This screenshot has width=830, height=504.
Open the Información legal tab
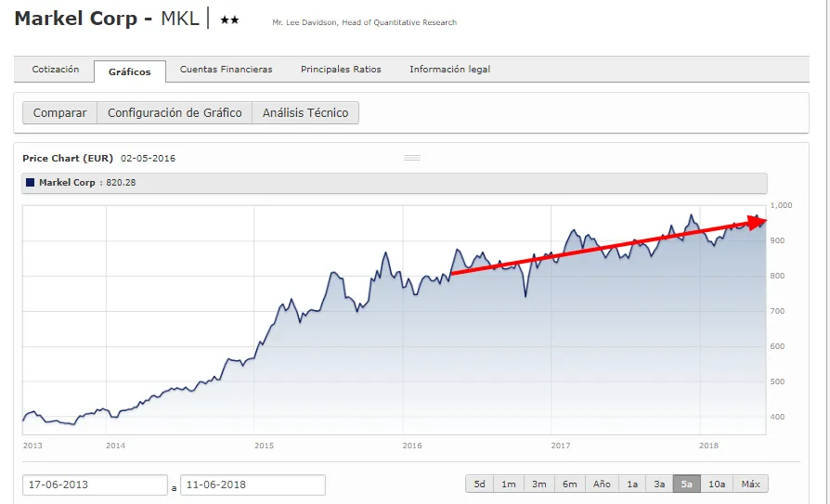449,70
